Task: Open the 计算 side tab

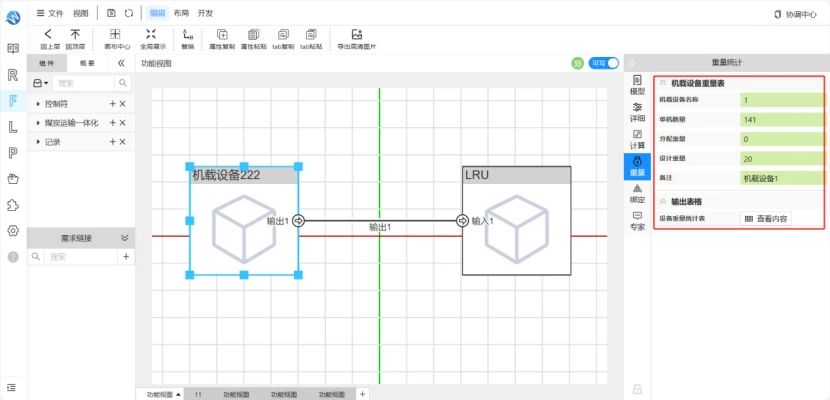Action: coord(637,139)
